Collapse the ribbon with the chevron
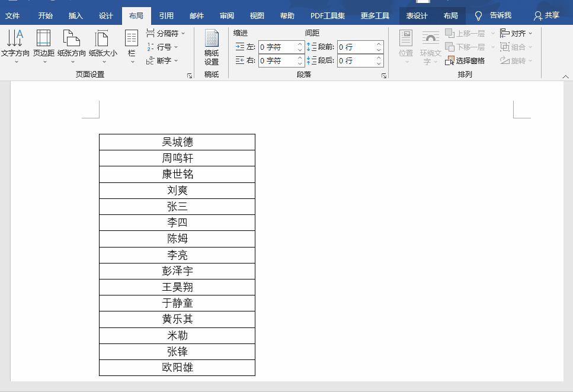Image resolution: width=573 pixels, height=392 pixels. coord(565,76)
